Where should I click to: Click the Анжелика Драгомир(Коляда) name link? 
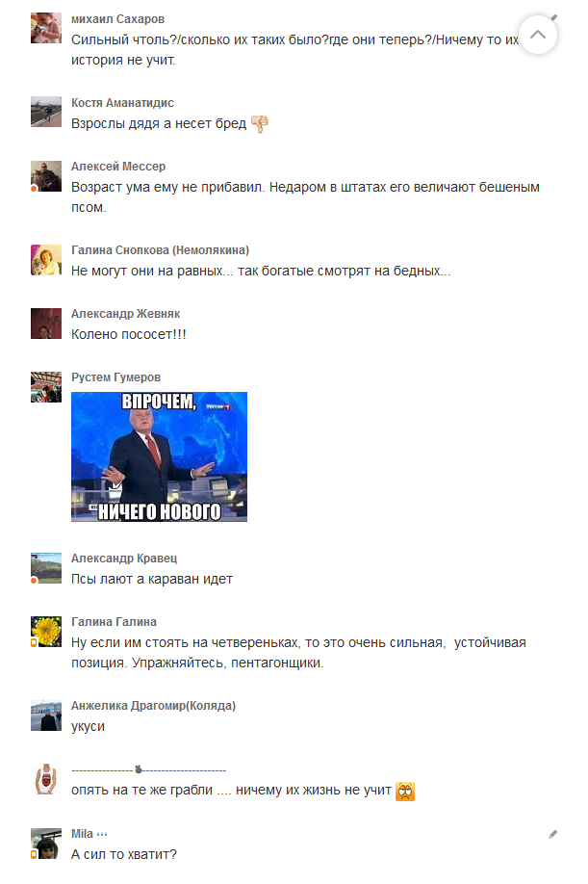click(x=153, y=705)
